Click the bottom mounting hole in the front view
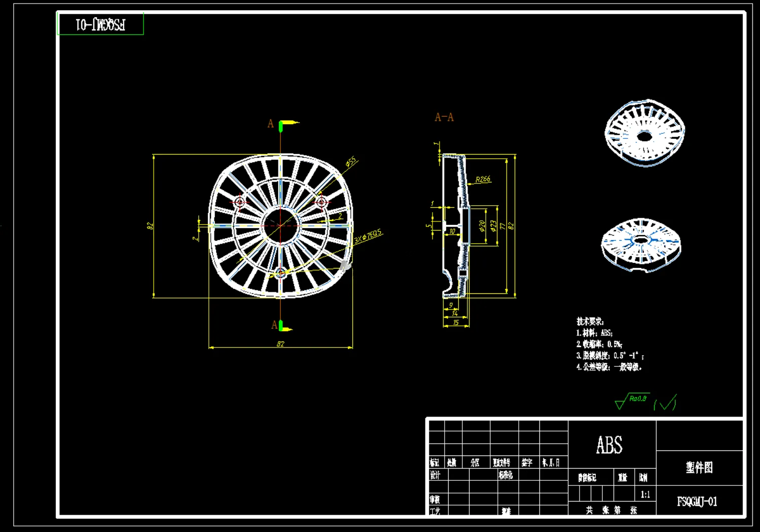 pyautogui.click(x=280, y=274)
